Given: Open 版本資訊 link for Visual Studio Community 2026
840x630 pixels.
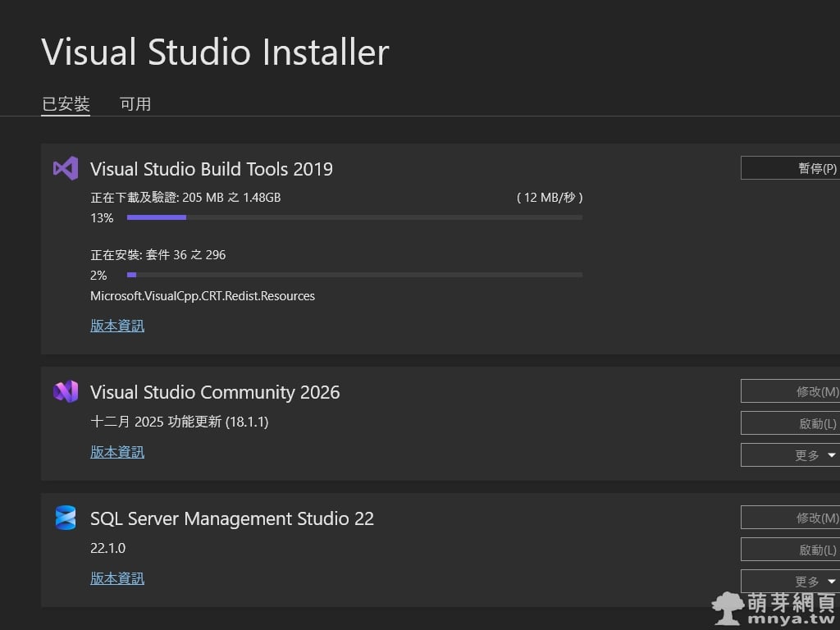Looking at the screenshot, I should click(117, 452).
